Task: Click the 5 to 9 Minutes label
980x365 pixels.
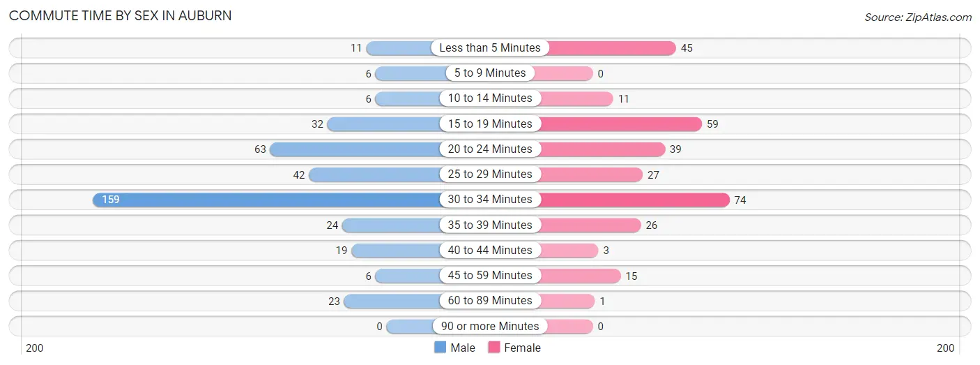Action: [490, 73]
